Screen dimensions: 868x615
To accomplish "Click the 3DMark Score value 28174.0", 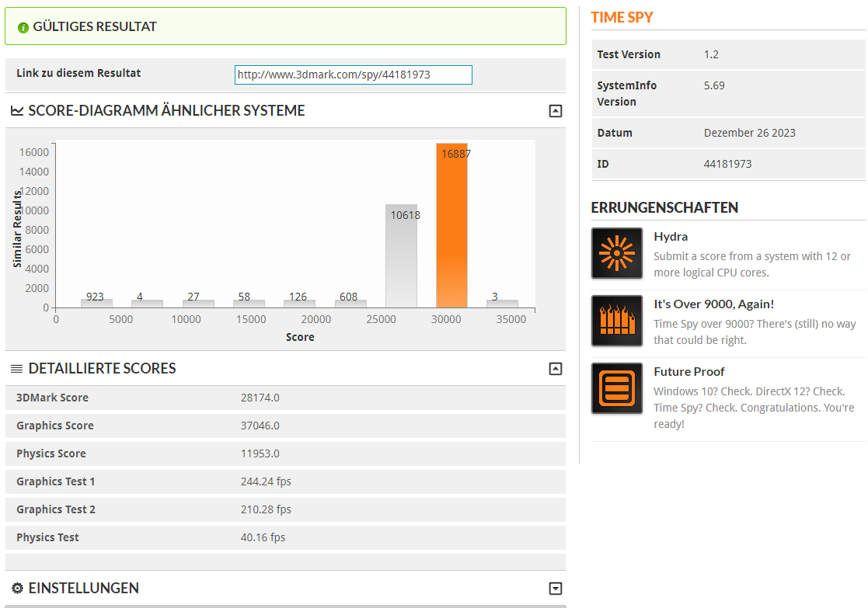I will pyautogui.click(x=260, y=398).
